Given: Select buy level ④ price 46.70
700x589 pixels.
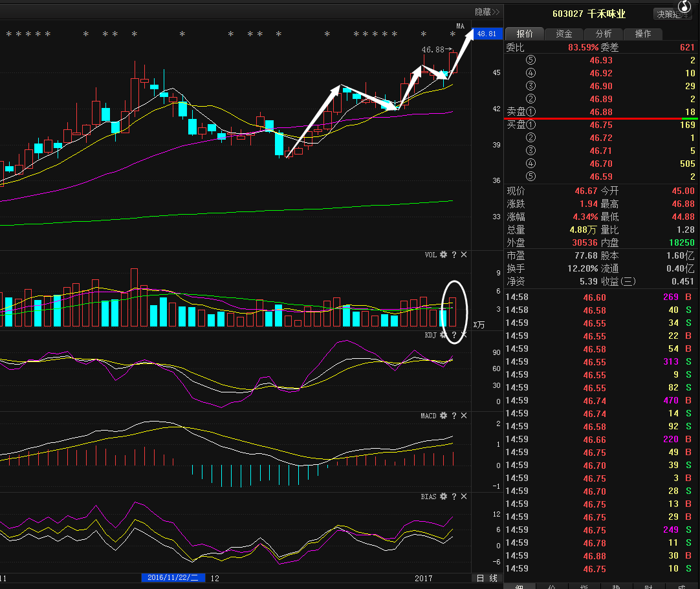Looking at the screenshot, I should pos(601,164).
